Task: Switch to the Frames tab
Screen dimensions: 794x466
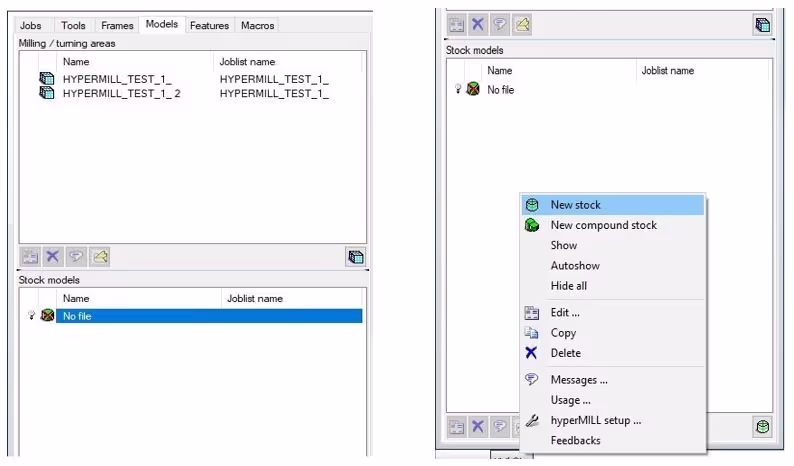Action: (x=117, y=25)
